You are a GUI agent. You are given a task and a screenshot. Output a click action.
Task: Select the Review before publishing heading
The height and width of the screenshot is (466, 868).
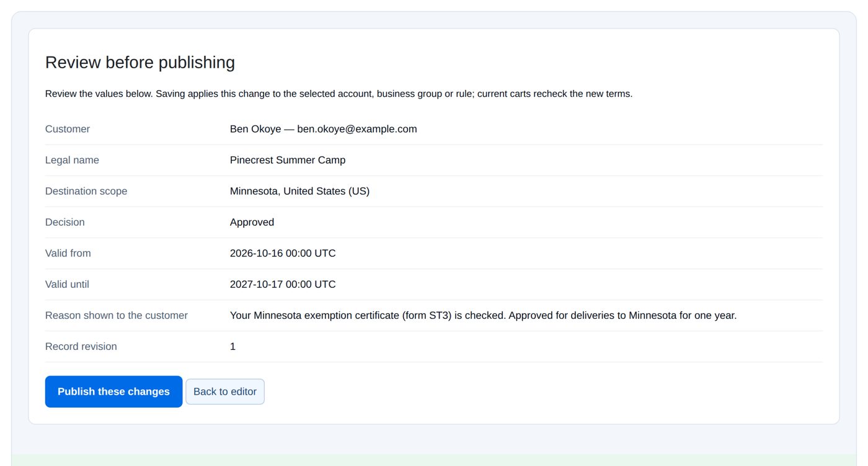[140, 63]
